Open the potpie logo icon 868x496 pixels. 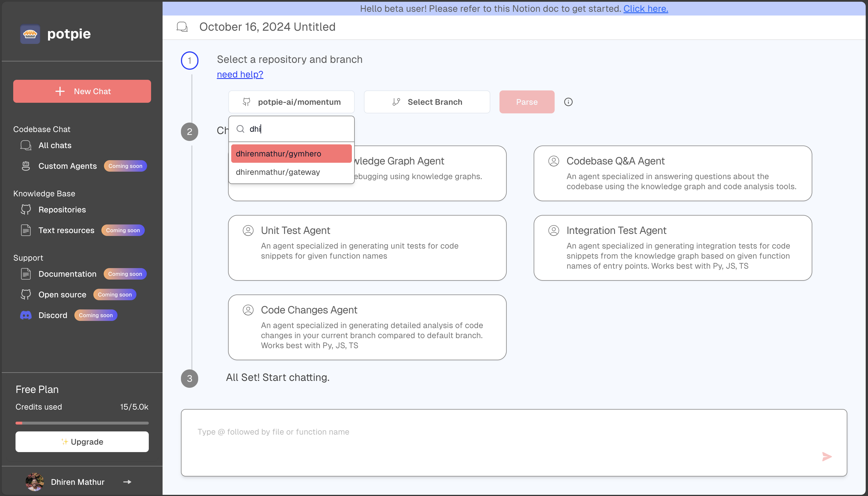pos(30,33)
